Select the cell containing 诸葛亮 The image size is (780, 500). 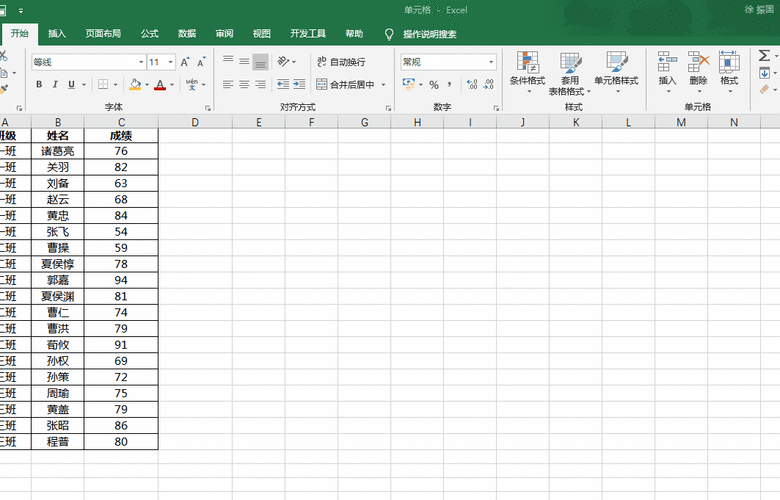(x=57, y=151)
